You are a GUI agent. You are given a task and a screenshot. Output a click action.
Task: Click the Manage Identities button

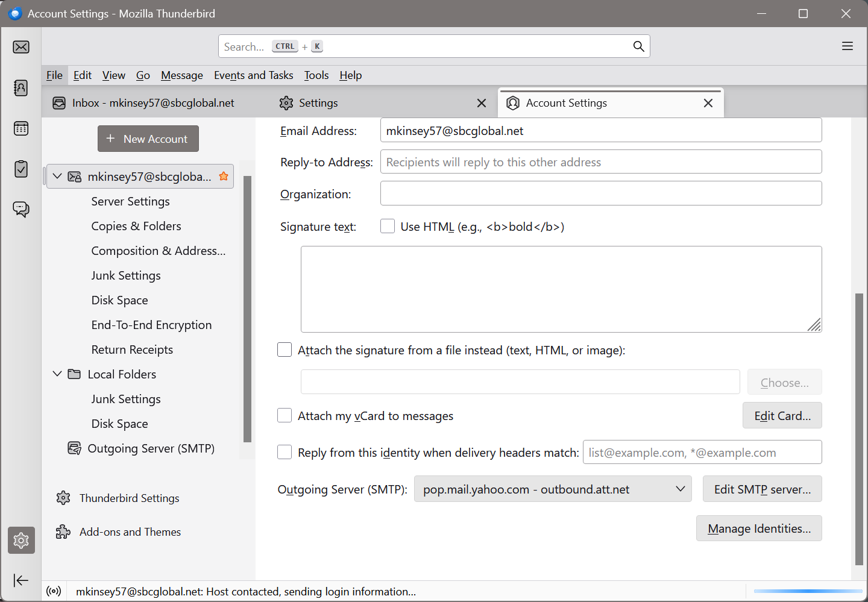(758, 528)
